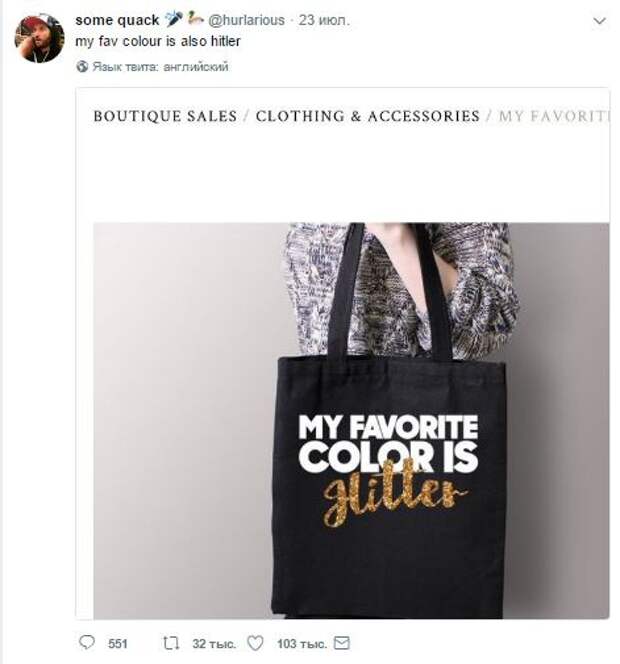Open the @hurlarious handle link
Screen dimensions: 620x664
point(246,20)
